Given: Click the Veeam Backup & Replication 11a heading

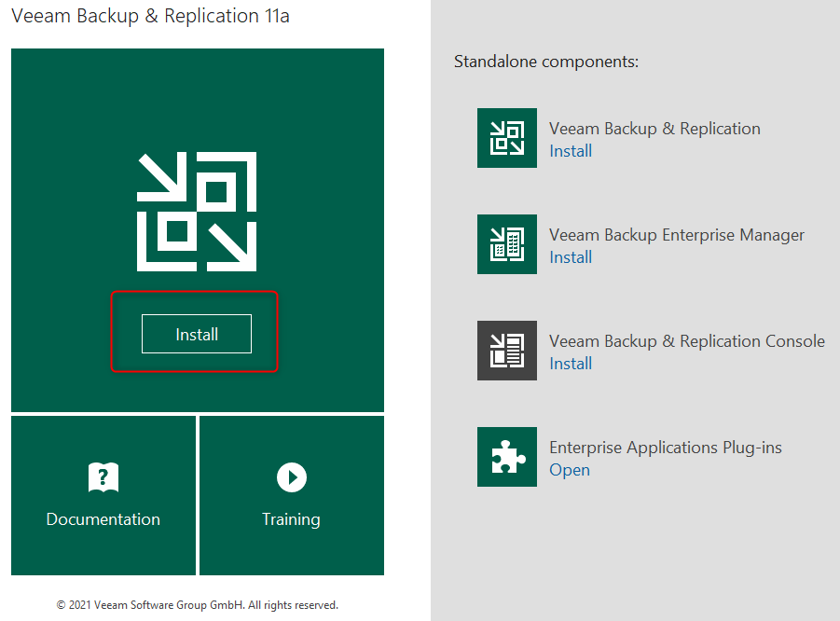Looking at the screenshot, I should pyautogui.click(x=150, y=16).
